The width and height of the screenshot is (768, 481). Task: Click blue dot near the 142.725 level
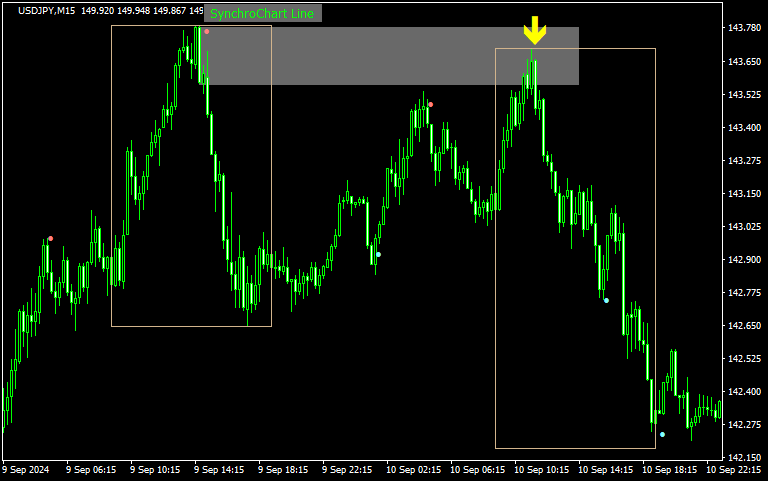[606, 300]
